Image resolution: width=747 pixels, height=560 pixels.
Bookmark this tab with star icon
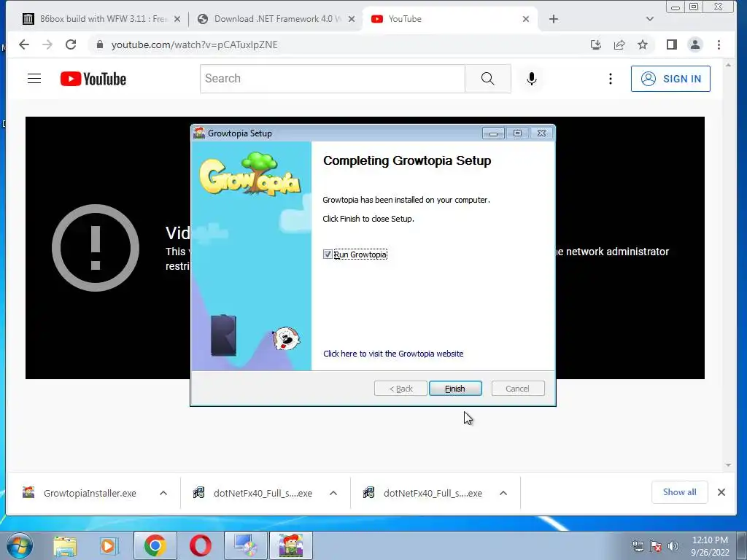click(x=643, y=44)
